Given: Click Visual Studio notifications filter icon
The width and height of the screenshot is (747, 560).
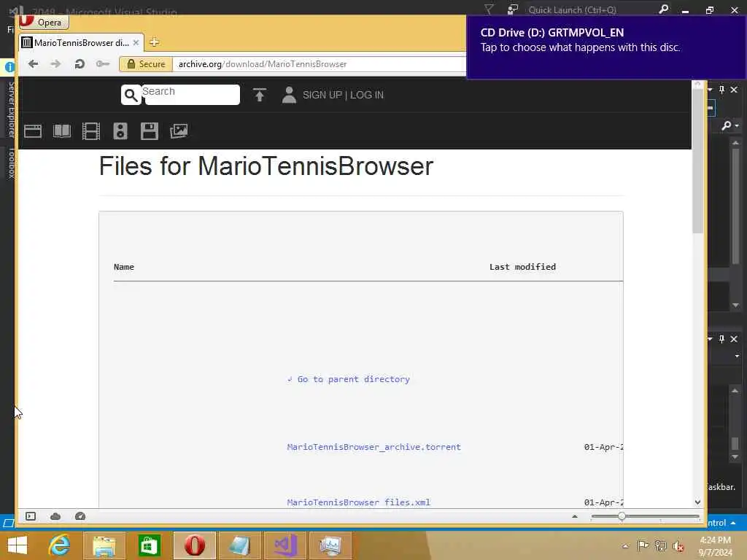Looking at the screenshot, I should coord(489,9).
